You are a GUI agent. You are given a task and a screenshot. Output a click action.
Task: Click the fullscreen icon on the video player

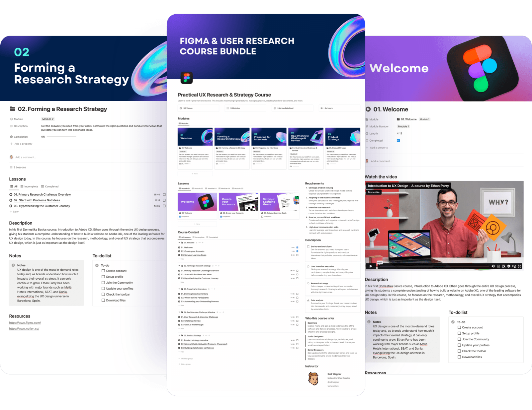[x=519, y=266]
